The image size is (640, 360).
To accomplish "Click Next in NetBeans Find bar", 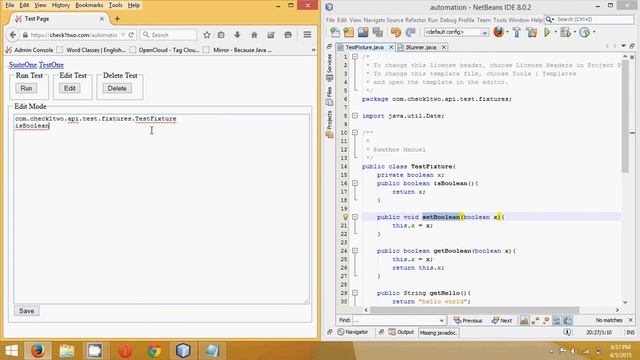I will click(502, 320).
